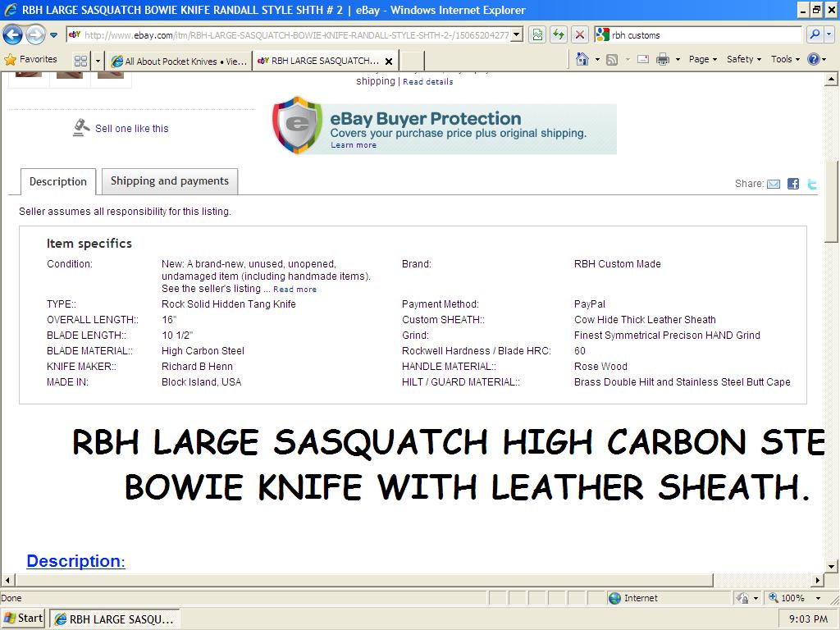The width and height of the screenshot is (840, 630).
Task: Open a new blank tab
Action: click(x=413, y=61)
